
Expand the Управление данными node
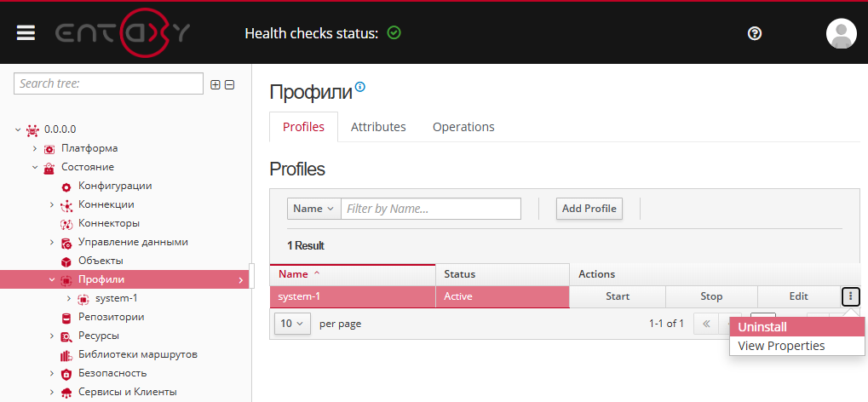pos(51,243)
